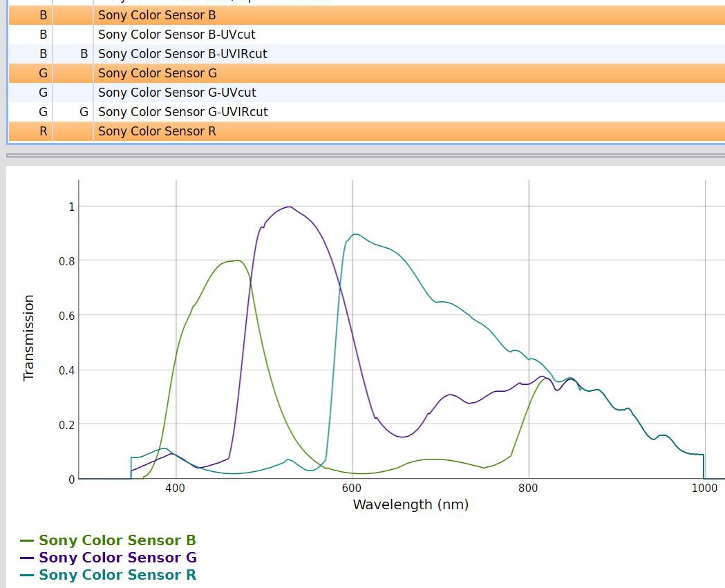Select the Sony Color Sensor B row
725x588 pixels.
[x=367, y=15]
